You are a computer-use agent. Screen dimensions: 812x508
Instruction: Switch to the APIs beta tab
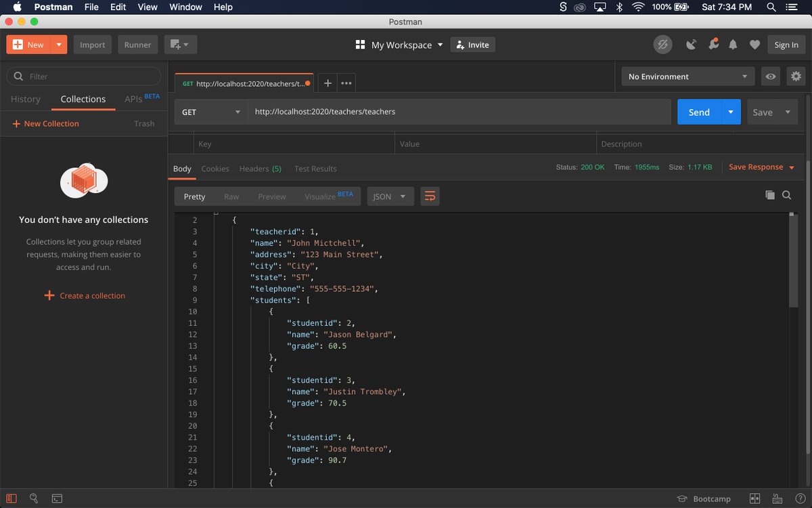(x=142, y=99)
